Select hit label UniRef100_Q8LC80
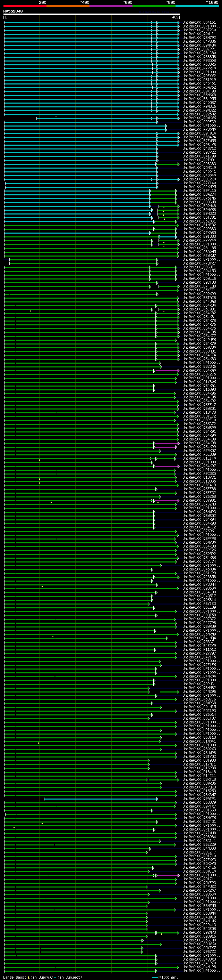The width and height of the screenshot is (222, 980). click(x=199, y=53)
